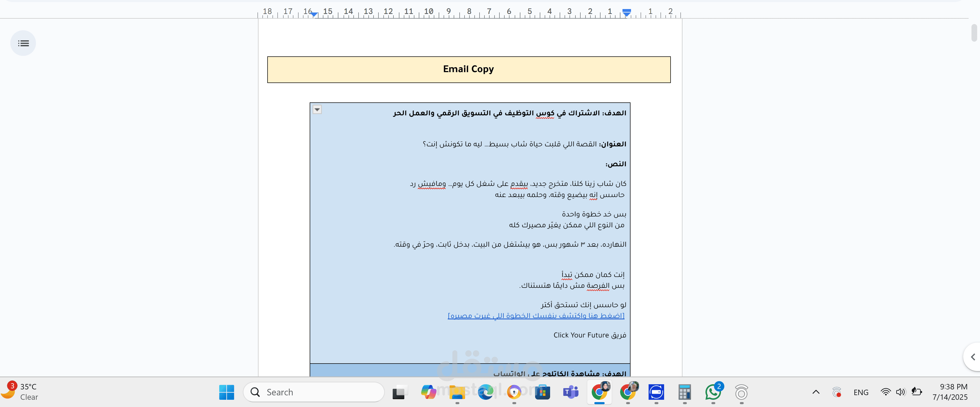This screenshot has width=980, height=407.
Task: Click the line 'بس خد خطوة واحدة'
Action: [594, 214]
